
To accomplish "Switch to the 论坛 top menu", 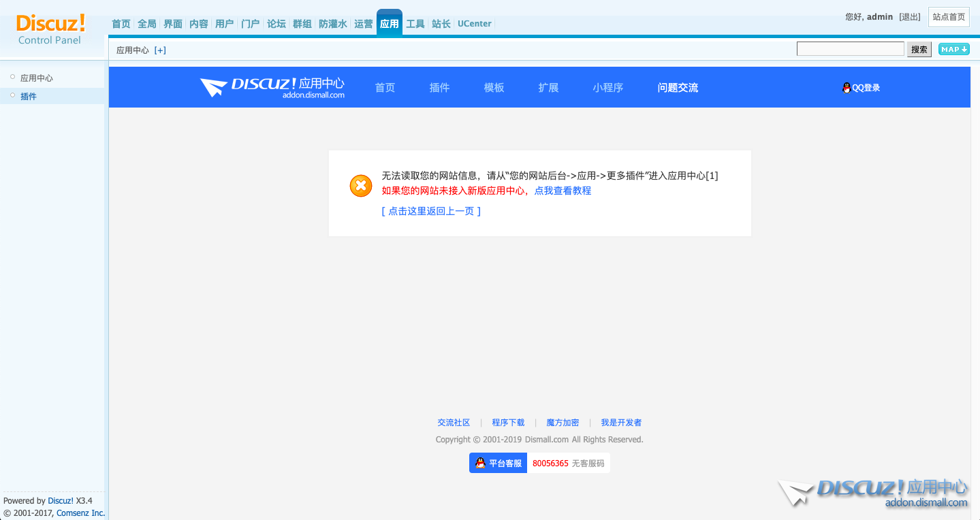I will tap(276, 24).
